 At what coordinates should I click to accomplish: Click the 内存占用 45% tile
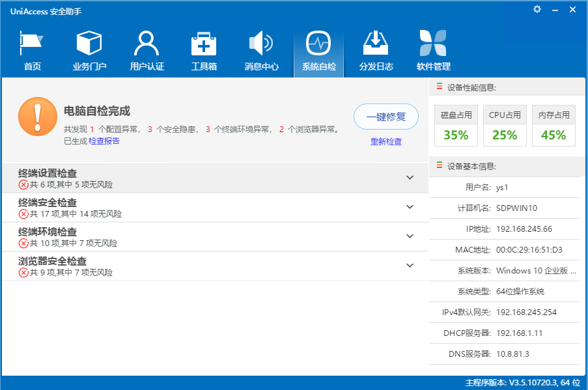pyautogui.click(x=553, y=126)
